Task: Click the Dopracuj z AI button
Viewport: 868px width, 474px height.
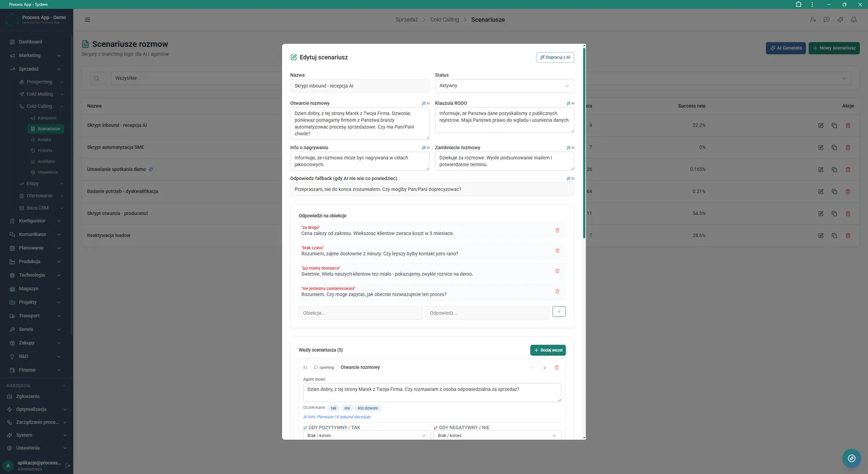Action: click(x=555, y=57)
